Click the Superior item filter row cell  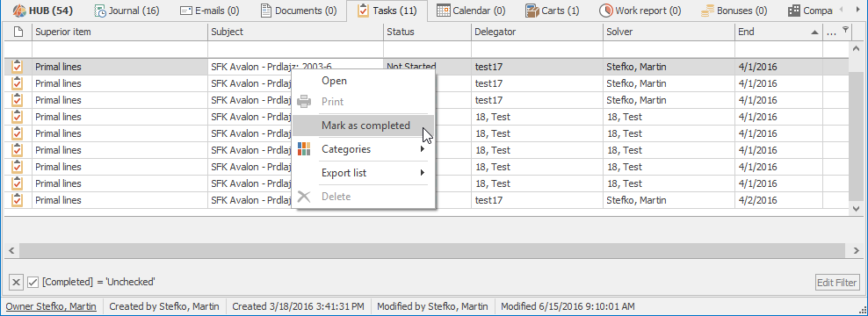(x=119, y=49)
